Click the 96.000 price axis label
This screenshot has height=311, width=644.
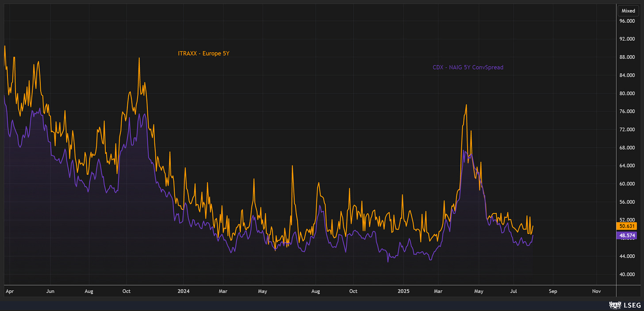pos(627,21)
